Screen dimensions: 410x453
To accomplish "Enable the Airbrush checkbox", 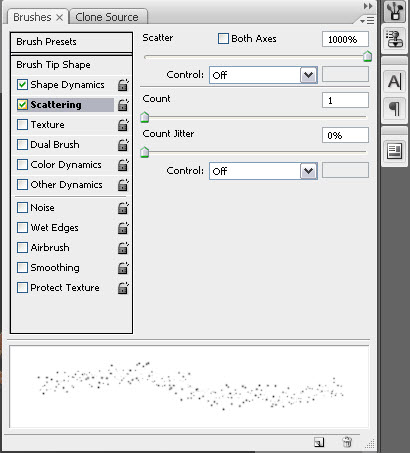I will [x=22, y=248].
